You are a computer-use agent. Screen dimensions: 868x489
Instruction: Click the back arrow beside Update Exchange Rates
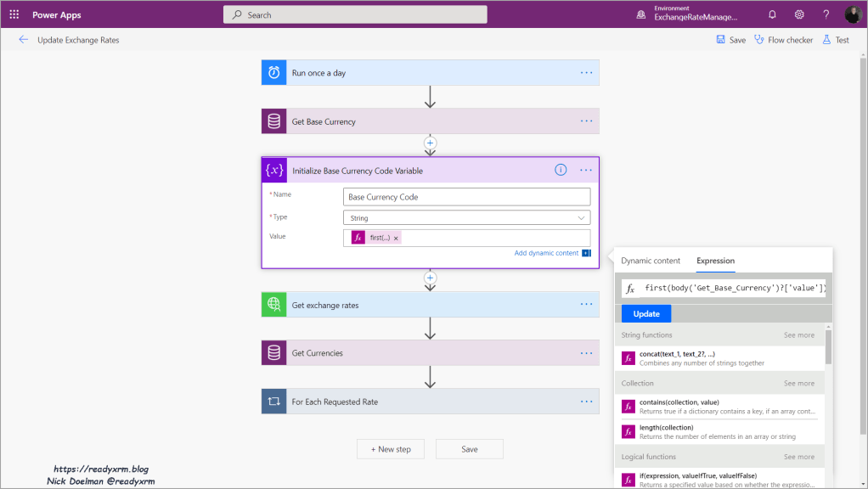[x=23, y=40]
